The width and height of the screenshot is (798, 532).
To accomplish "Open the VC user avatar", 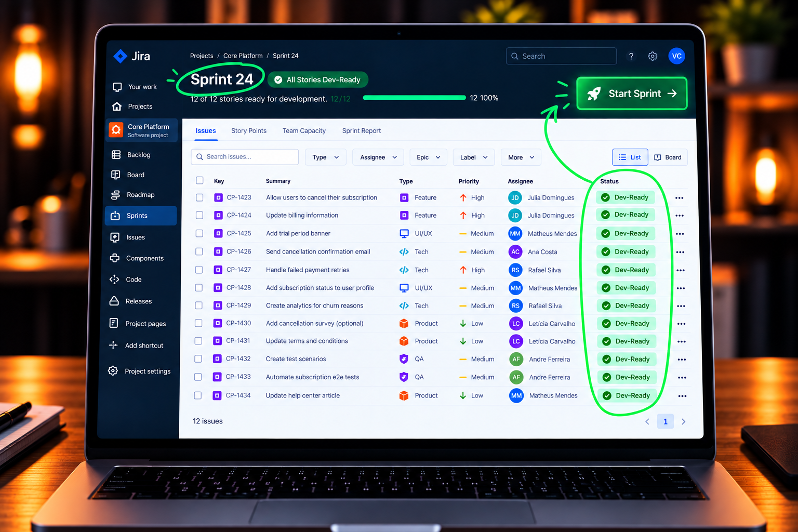I will (x=676, y=56).
